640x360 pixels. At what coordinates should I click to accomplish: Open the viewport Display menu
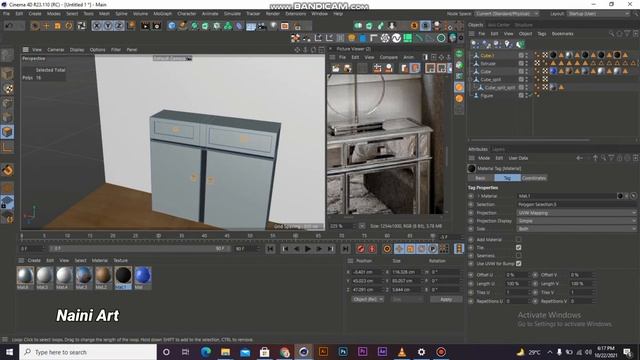[x=77, y=49]
